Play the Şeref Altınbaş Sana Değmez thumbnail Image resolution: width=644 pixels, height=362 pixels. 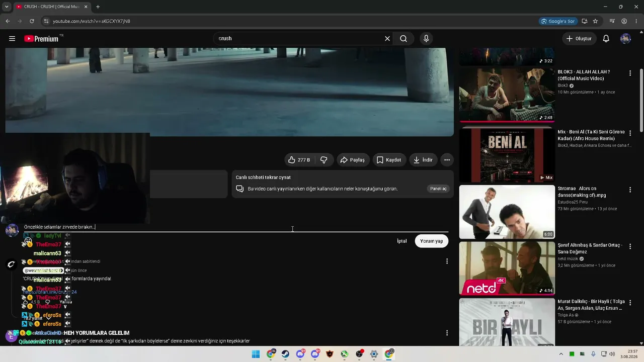click(x=507, y=268)
